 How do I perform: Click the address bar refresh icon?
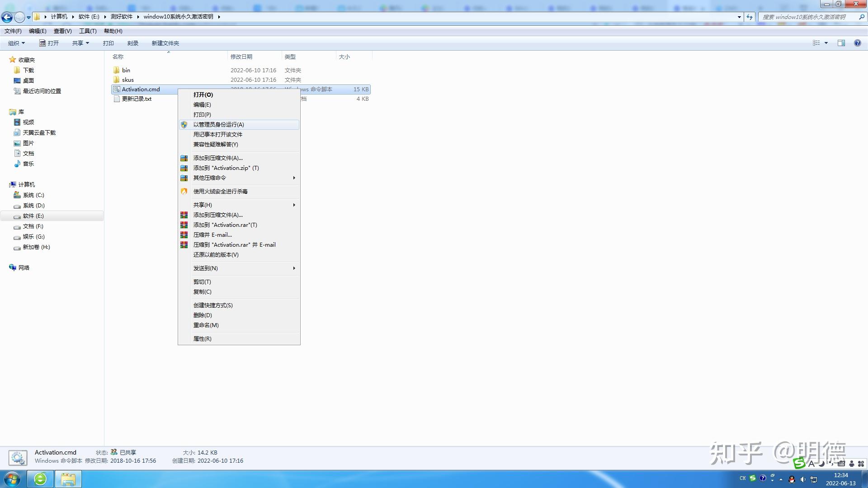coord(750,17)
